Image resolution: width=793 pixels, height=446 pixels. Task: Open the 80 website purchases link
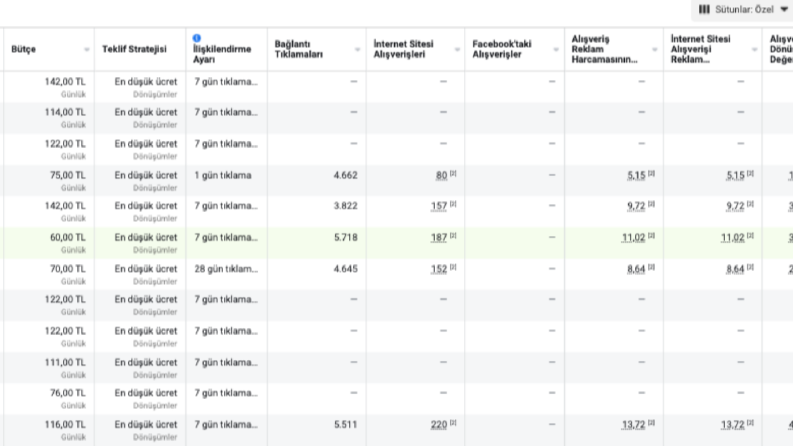point(442,175)
